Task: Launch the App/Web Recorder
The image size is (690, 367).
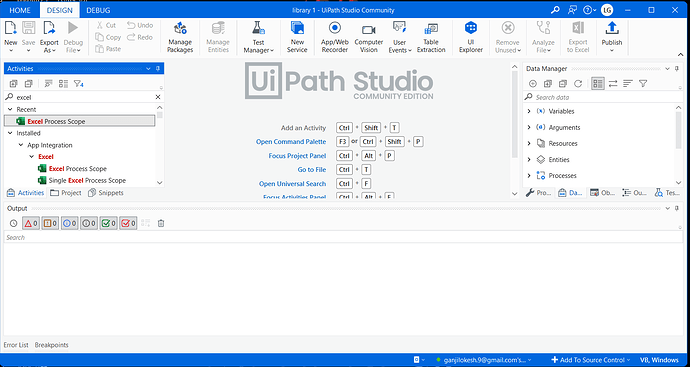Action: pos(335,37)
